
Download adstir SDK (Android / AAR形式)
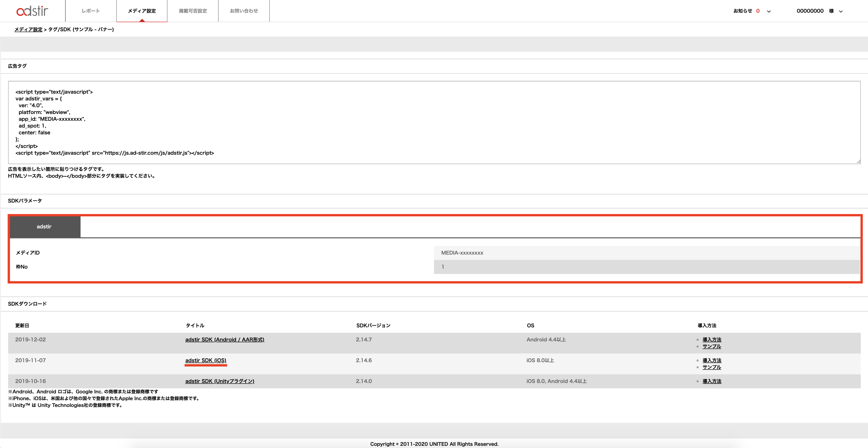(x=225, y=340)
